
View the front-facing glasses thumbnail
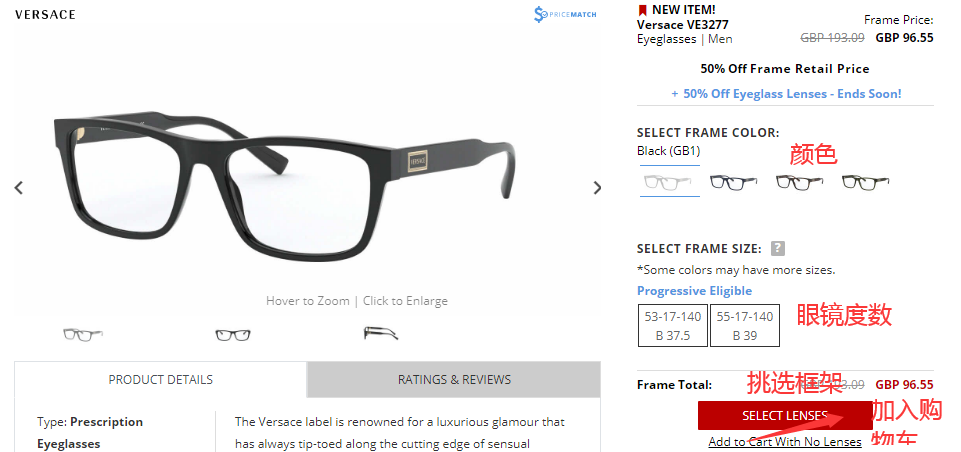coord(233,335)
